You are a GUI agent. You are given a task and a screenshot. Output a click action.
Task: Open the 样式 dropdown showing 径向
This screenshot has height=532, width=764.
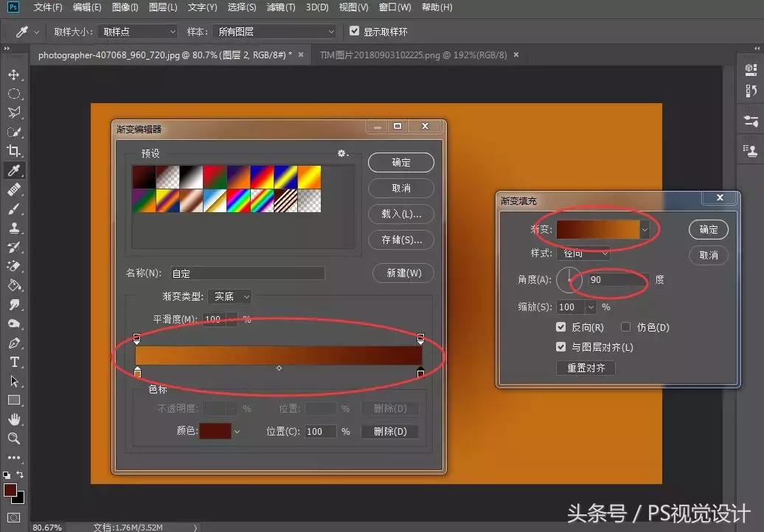(x=583, y=253)
